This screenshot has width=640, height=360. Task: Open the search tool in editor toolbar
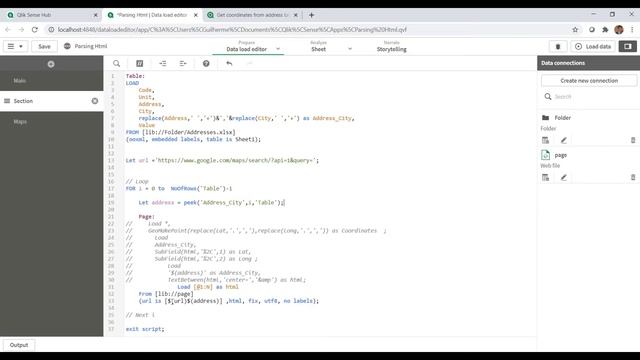(x=117, y=63)
